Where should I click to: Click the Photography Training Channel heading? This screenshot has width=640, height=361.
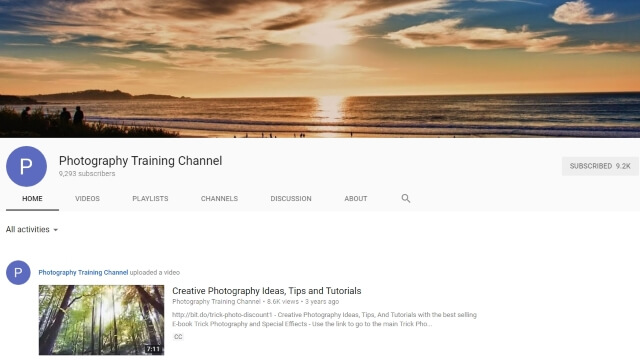pos(140,161)
